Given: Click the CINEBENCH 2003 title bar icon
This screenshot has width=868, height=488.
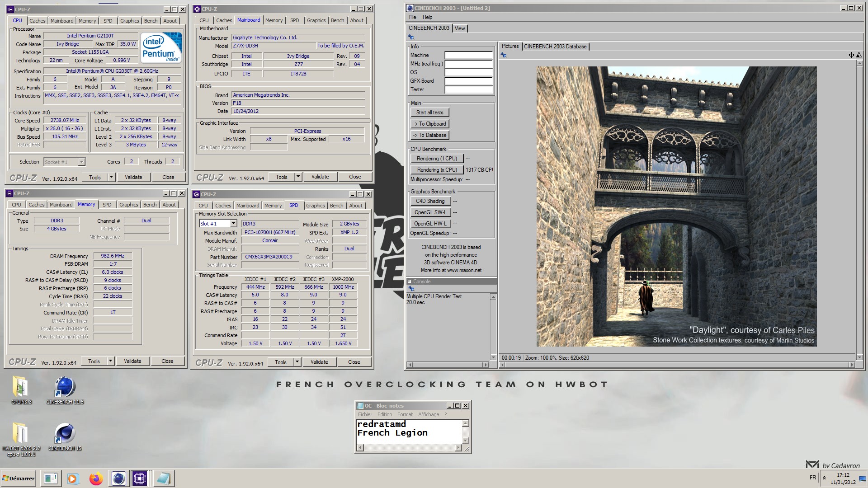Looking at the screenshot, I should pyautogui.click(x=410, y=8).
